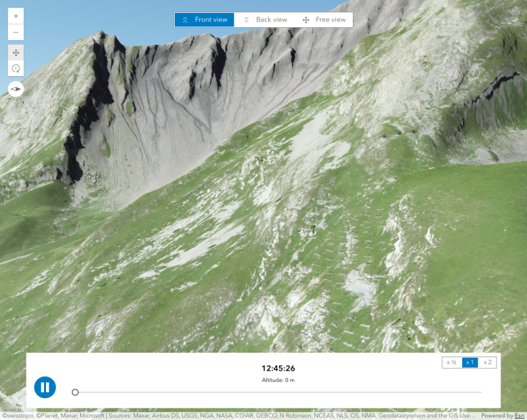527x420 pixels.
Task: Select the rotate navigation tool
Action: pyautogui.click(x=16, y=69)
